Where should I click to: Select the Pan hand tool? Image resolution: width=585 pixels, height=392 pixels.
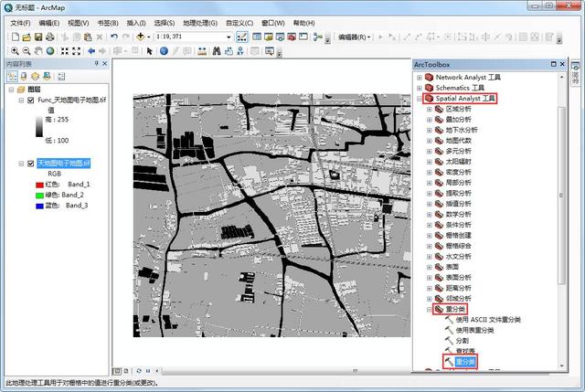[38, 51]
